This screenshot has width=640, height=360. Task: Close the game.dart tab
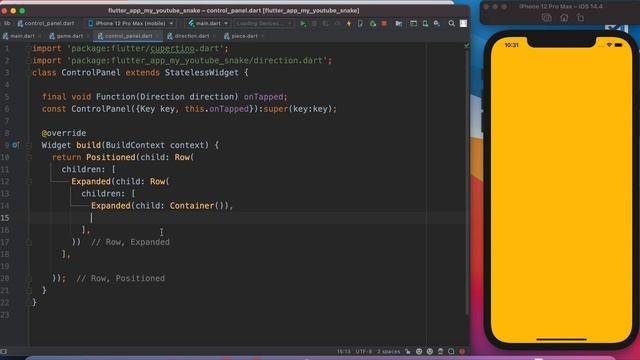[88, 36]
